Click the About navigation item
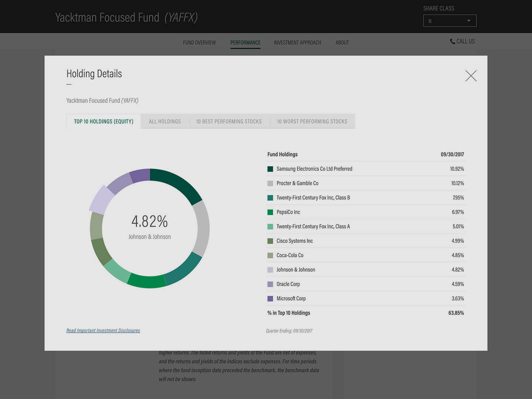 tap(342, 42)
